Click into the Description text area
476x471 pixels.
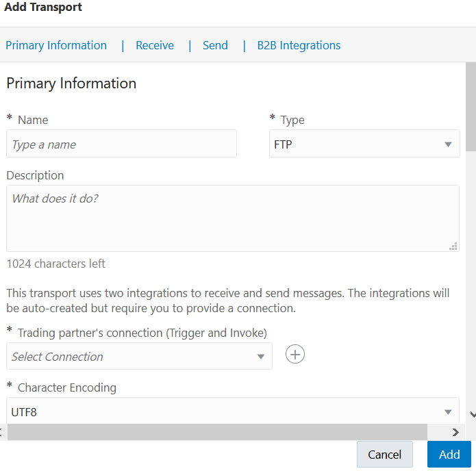[x=232, y=218]
